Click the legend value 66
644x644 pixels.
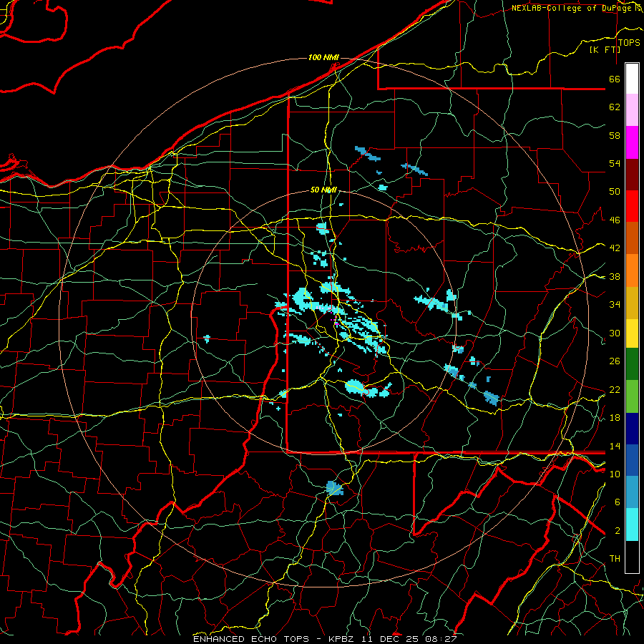[615, 79]
